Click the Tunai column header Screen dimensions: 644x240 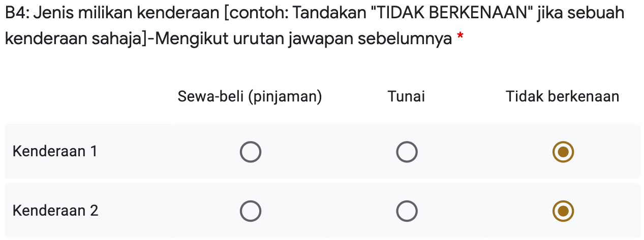[x=406, y=96]
